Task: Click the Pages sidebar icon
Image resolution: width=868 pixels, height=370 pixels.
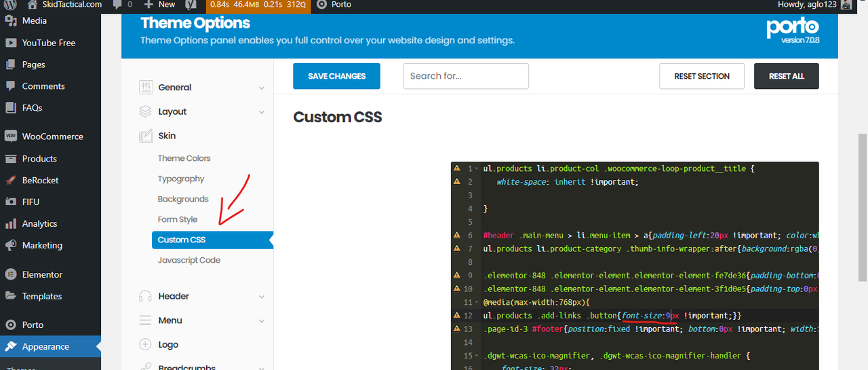Action: pyautogui.click(x=10, y=64)
